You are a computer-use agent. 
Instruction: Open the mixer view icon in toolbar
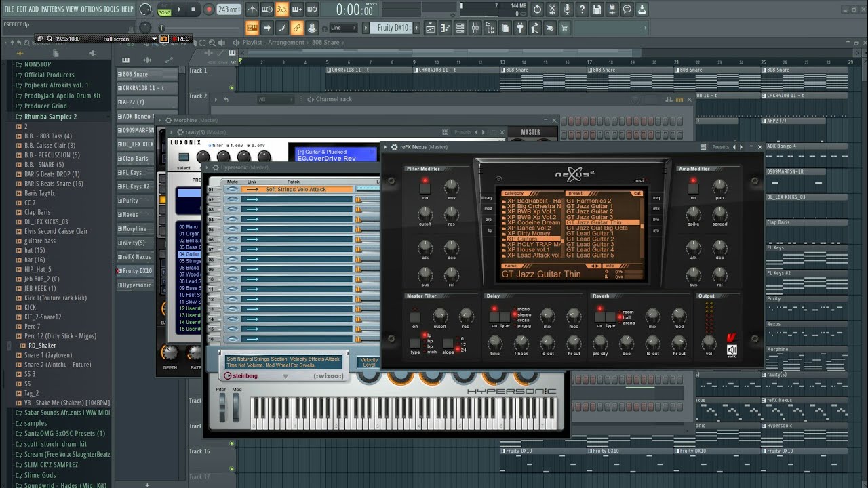pos(475,28)
